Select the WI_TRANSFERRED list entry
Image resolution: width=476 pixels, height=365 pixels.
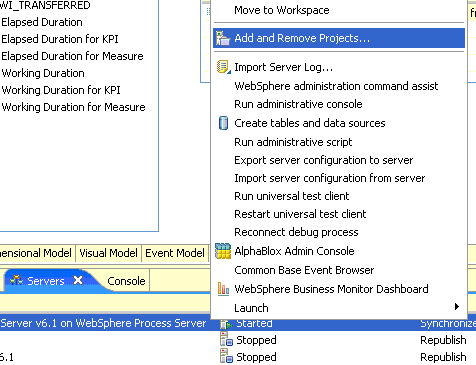[x=45, y=5]
